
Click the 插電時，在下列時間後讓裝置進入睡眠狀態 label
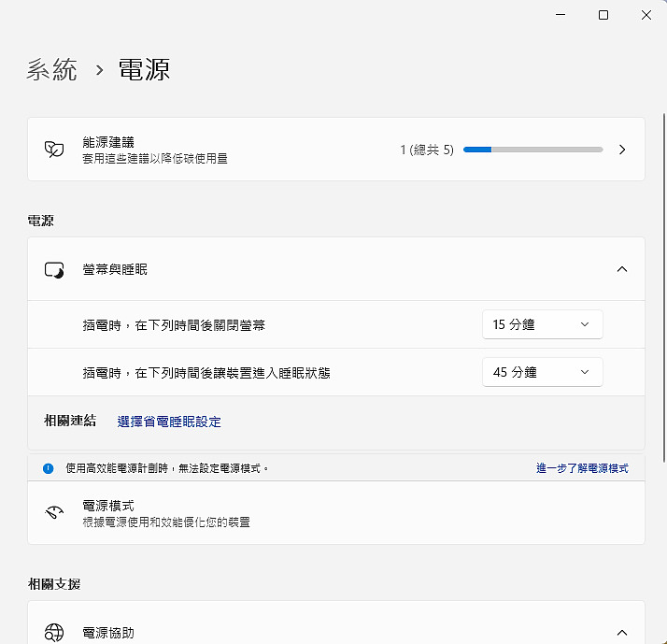(x=206, y=373)
